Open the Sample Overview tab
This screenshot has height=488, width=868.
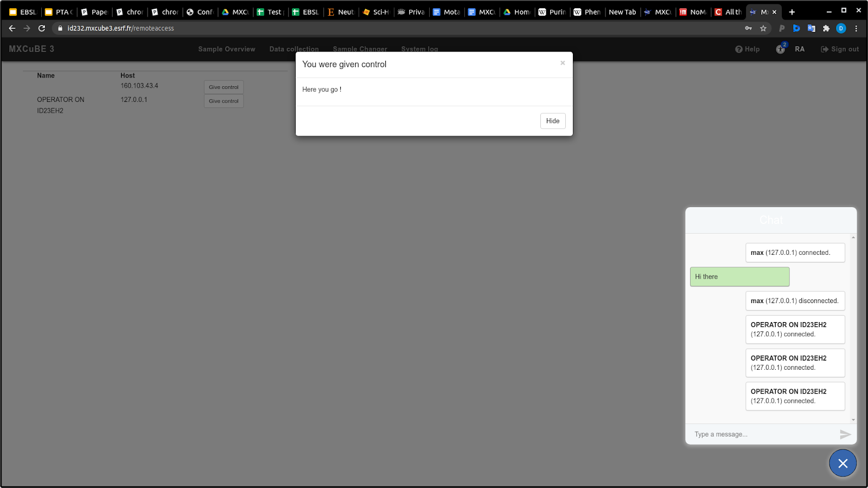coord(227,49)
